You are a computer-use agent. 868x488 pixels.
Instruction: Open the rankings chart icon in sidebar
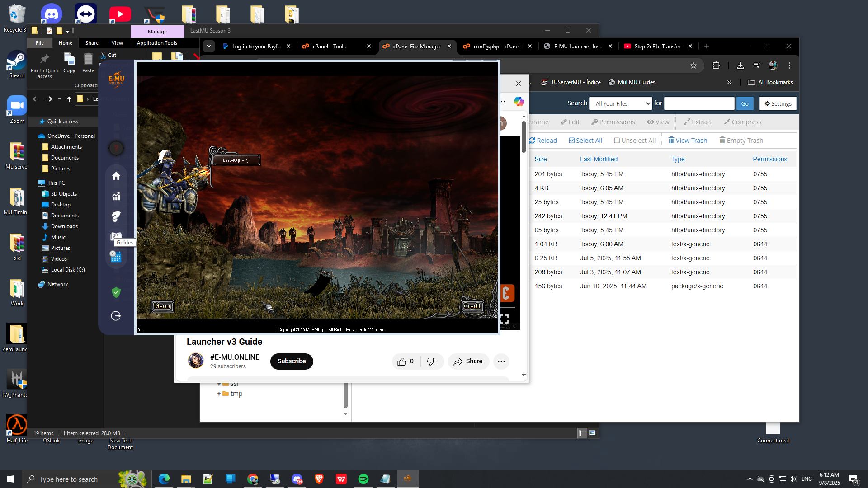(116, 197)
